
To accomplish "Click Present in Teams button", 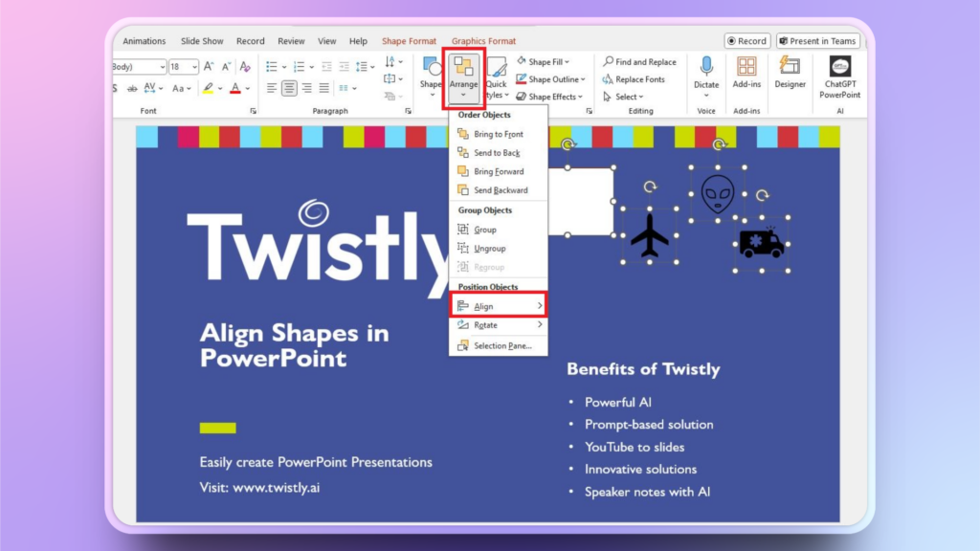I will [x=817, y=41].
